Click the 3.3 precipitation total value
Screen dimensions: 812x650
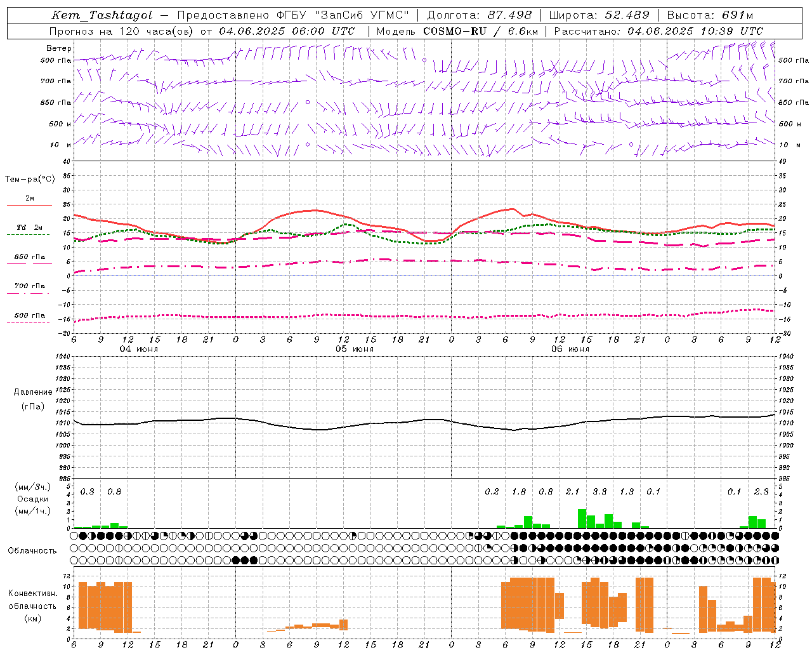pos(599,492)
